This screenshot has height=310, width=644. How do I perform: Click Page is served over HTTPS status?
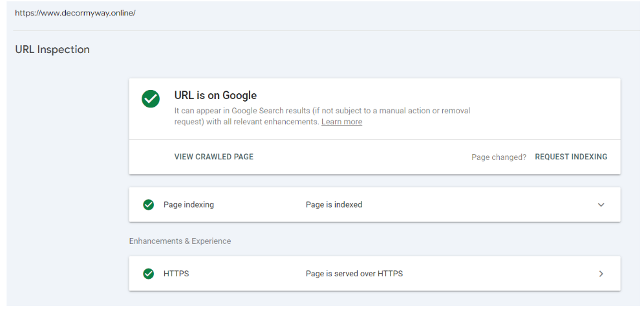(x=354, y=274)
